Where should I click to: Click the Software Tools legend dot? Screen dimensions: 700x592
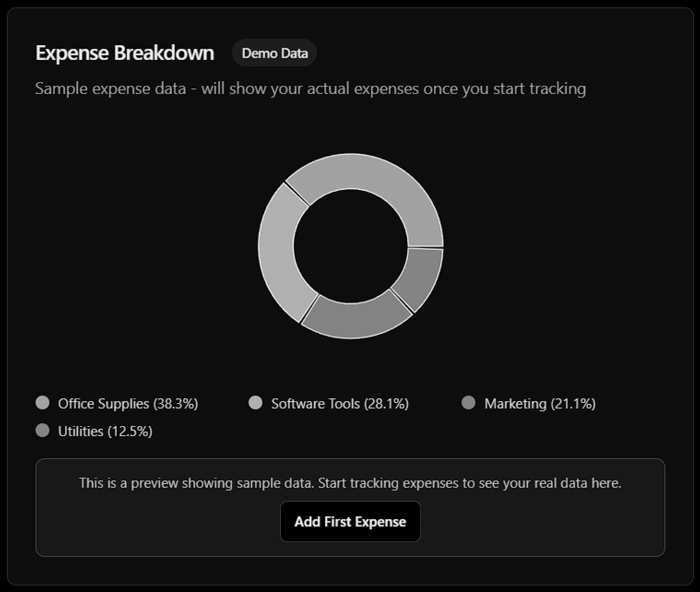pos(255,402)
